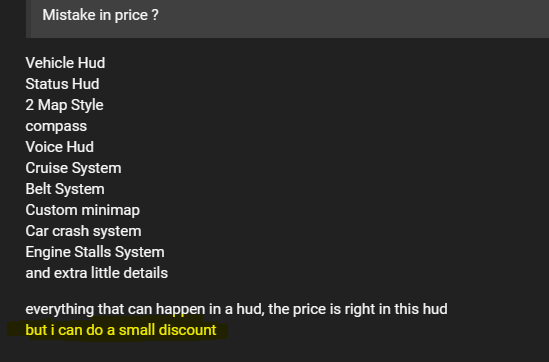Click the word 'Hud' after 'Vehicle'

91,63
